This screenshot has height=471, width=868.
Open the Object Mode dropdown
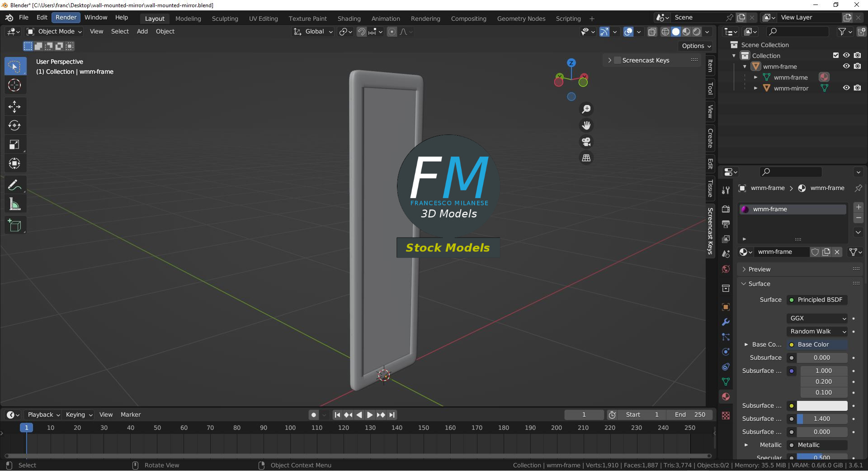[x=54, y=32]
